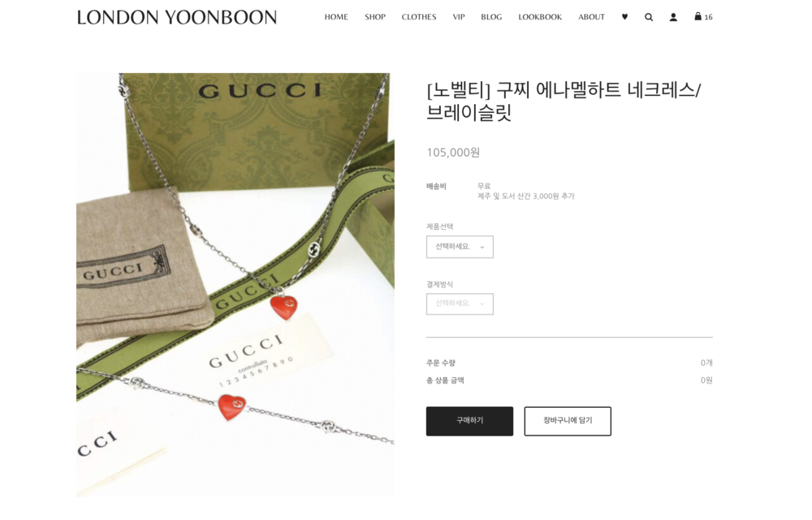Expand the 결제방식 dropdown
This screenshot has height=520, width=812.
tap(460, 304)
